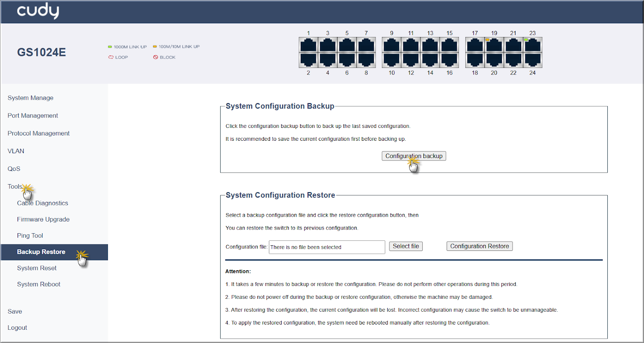The height and width of the screenshot is (343, 644).
Task: Click the System Configuration Restore heading
Action: point(280,195)
